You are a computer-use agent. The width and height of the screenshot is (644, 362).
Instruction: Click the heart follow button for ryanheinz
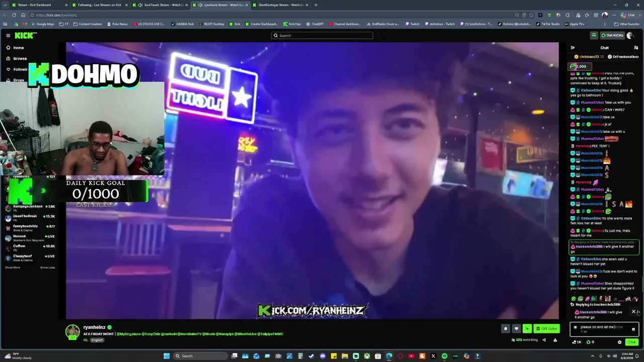pyautogui.click(x=516, y=328)
